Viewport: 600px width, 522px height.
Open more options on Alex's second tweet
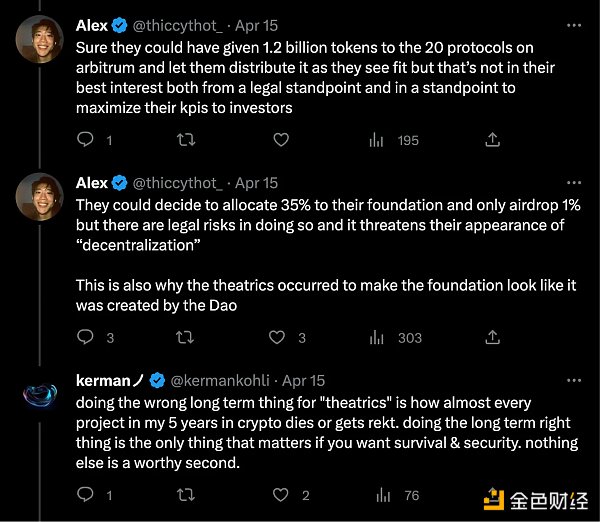pos(574,183)
